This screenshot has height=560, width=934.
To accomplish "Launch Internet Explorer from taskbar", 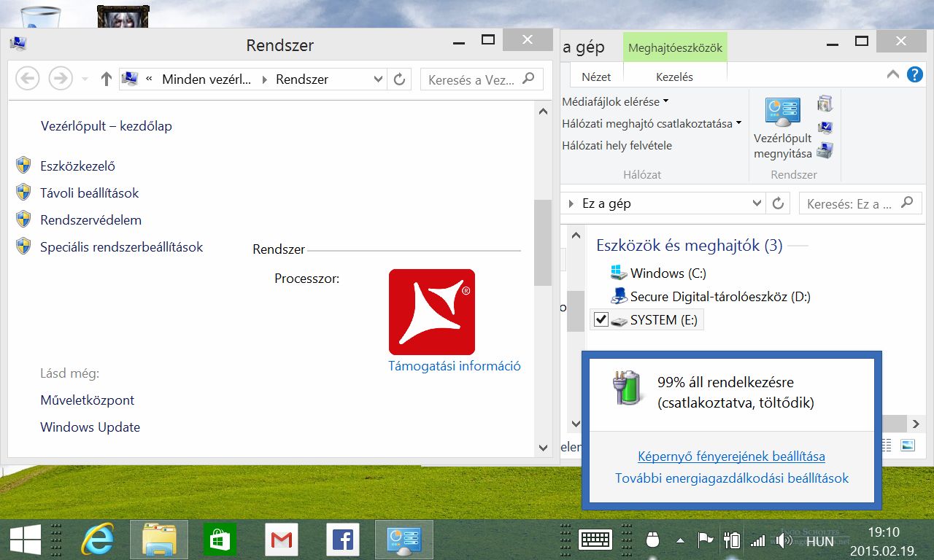I will pyautogui.click(x=98, y=540).
